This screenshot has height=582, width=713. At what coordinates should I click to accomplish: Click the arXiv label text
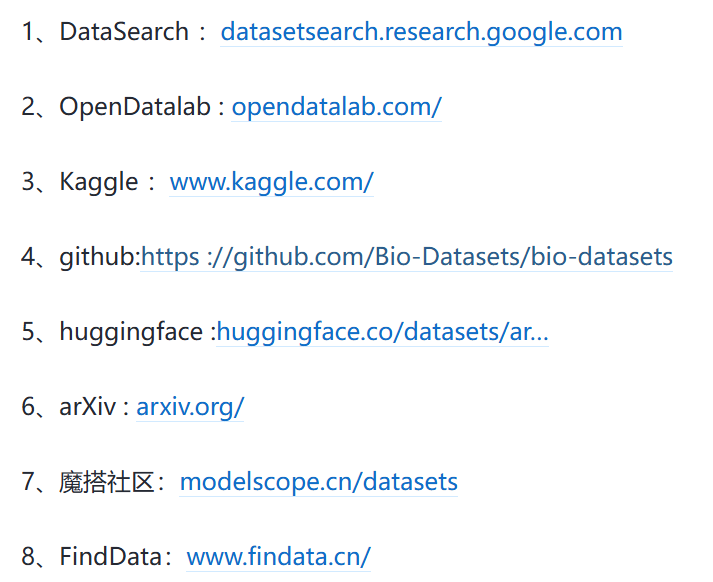point(88,407)
